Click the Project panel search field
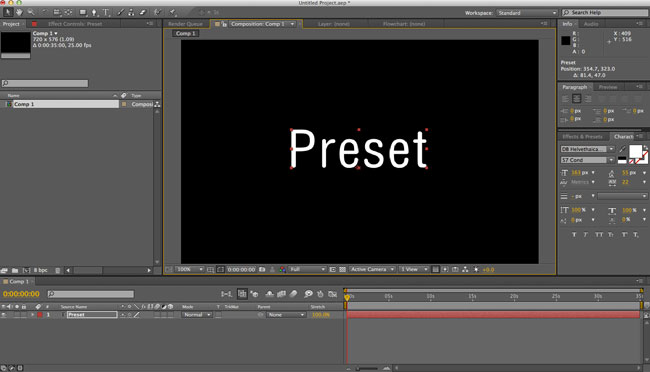 (x=45, y=83)
